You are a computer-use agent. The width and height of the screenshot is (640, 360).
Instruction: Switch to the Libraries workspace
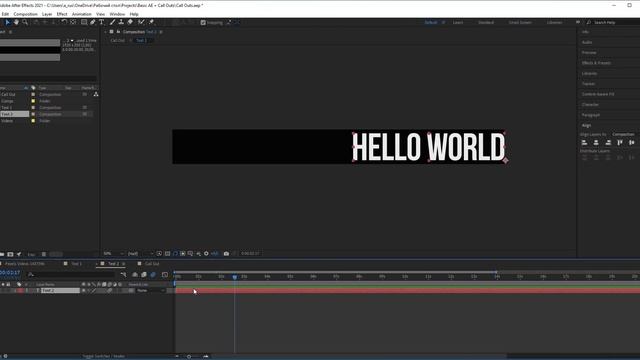coord(554,22)
